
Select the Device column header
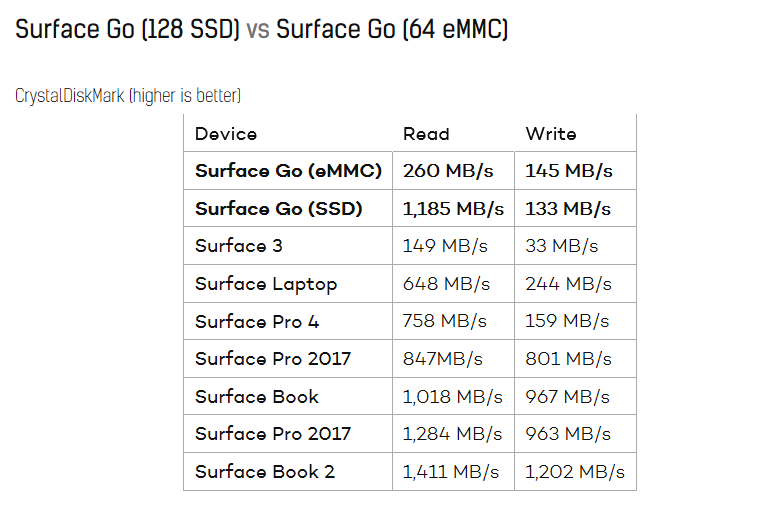coord(226,134)
